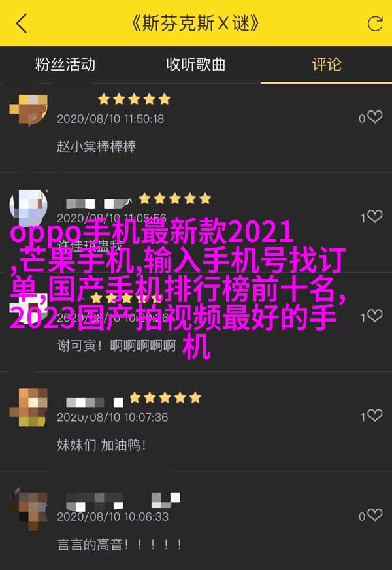
Task: Open avatar of the 赵小棠棒棒棒 commenter
Action: (28, 110)
